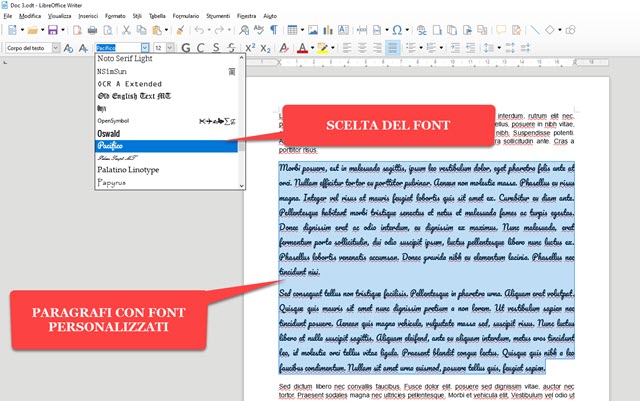The image size is (640, 401).
Task: Insert a text box icon
Action: point(343,30)
